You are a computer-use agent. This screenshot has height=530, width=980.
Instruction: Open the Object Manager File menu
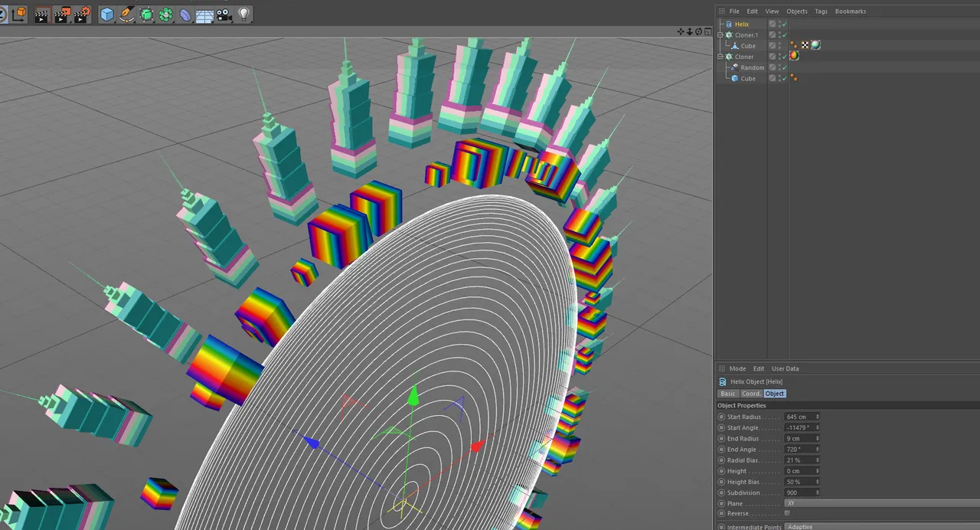click(734, 11)
